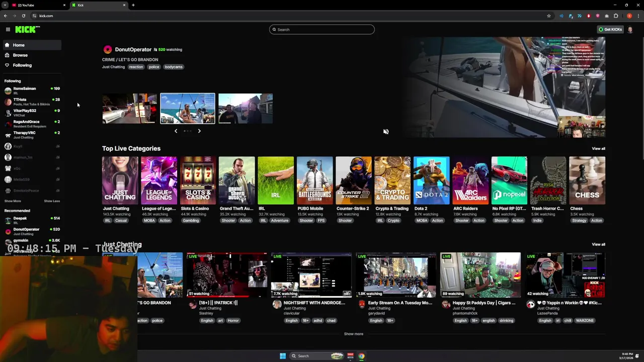The width and height of the screenshot is (644, 362).
Task: Open Happy St Paddys Day stream thumbnail
Action: 480,275
